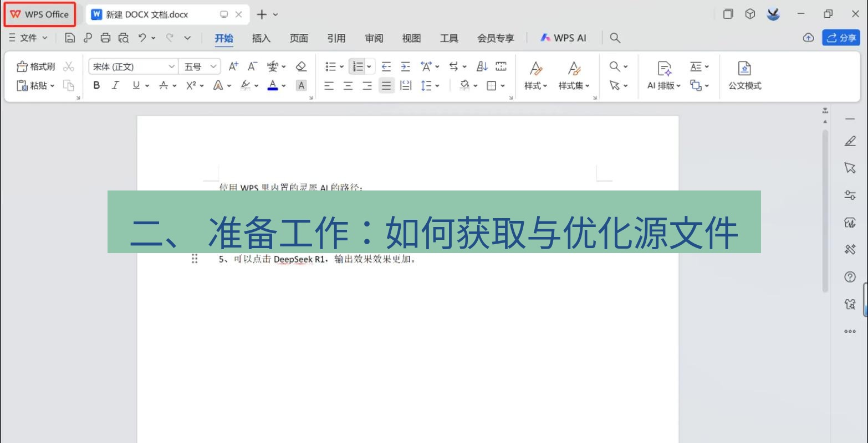Click the Clear Formatting eraser icon

pos(301,66)
